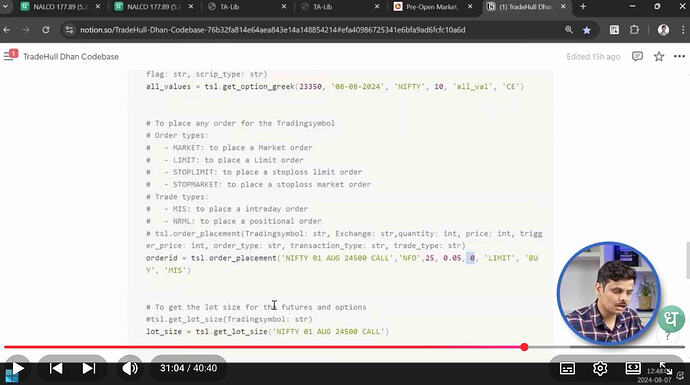The height and width of the screenshot is (385, 690).
Task: Switch to the second NALCO 177.89 tab
Action: point(154,7)
